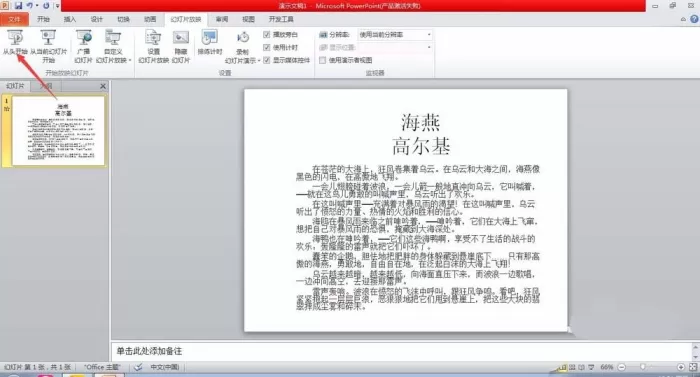The height and width of the screenshot is (377, 700).
Task: Switch to Slide Sorter view icon
Action: (x=572, y=367)
